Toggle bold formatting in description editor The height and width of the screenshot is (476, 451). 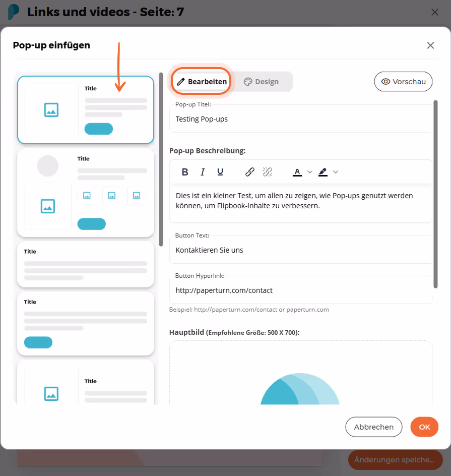(x=185, y=172)
